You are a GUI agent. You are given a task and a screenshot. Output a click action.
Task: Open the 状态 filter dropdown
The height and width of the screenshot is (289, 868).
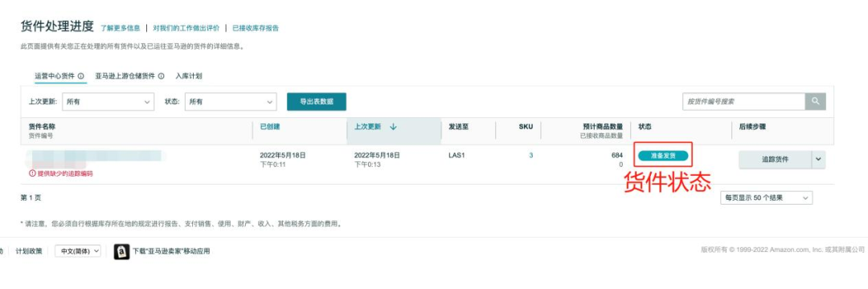click(231, 102)
